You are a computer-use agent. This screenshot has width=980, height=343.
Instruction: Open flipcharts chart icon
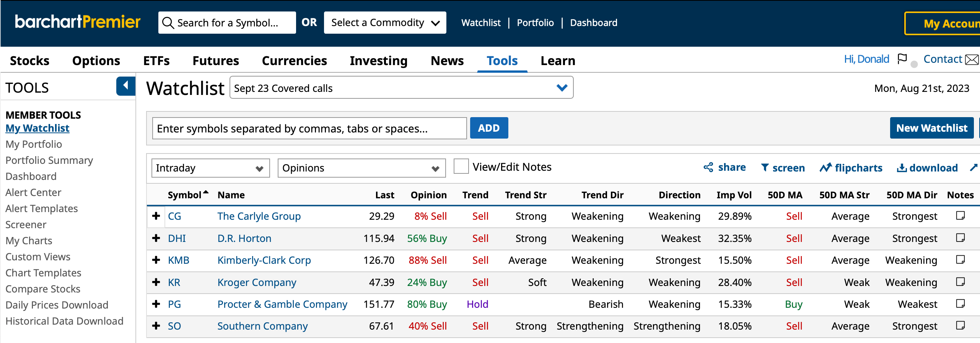(825, 167)
